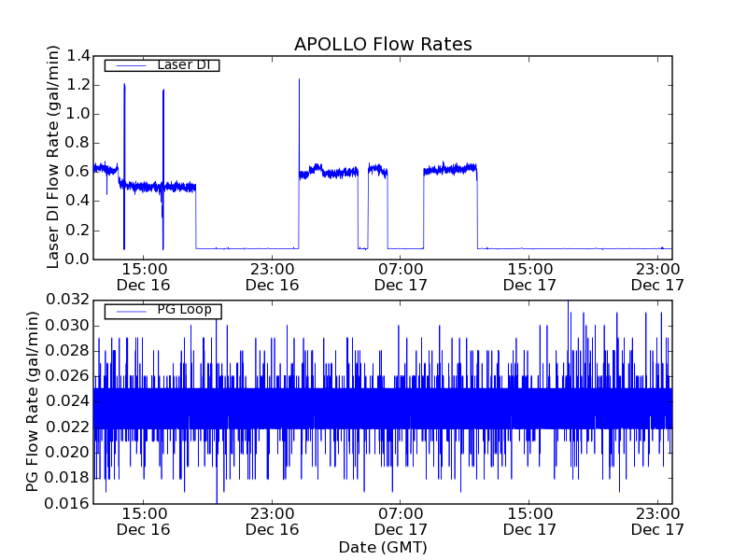747x560 pixels.
Task: Click the 'PG Loop' legend label
Action: pyautogui.click(x=184, y=310)
